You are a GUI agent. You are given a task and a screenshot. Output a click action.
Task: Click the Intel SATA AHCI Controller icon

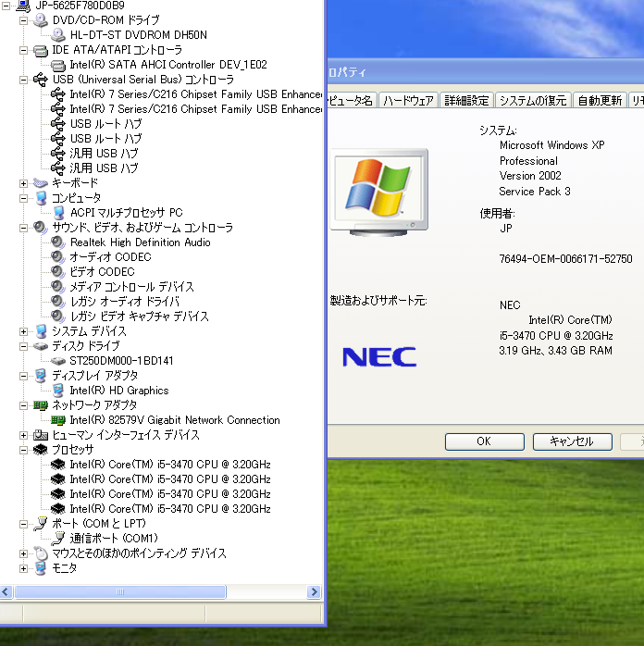58,65
